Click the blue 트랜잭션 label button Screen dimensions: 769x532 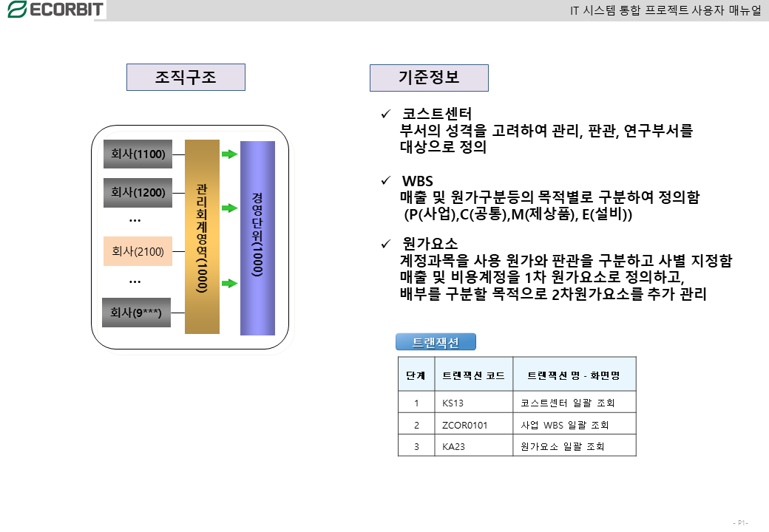[x=436, y=342]
